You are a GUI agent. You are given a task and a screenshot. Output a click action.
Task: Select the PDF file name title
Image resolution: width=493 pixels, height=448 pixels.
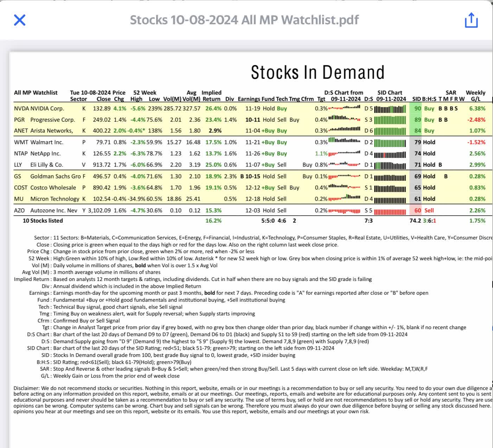pyautogui.click(x=244, y=20)
